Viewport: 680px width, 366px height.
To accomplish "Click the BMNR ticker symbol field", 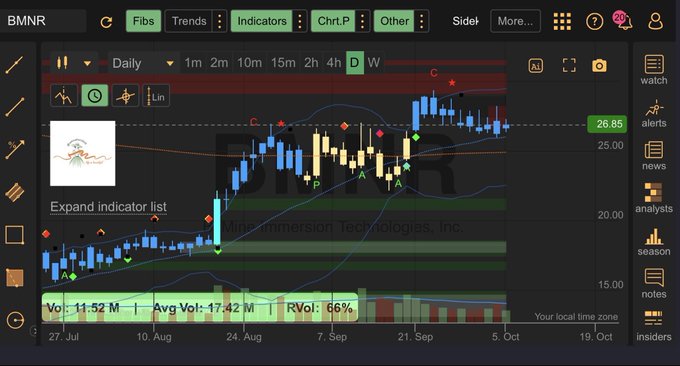I will coord(43,21).
